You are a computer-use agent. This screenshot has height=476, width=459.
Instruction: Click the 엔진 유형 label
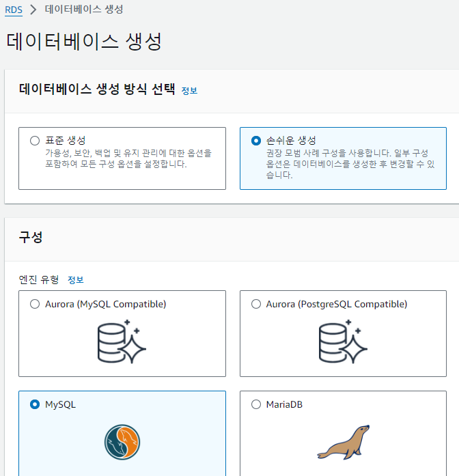tap(38, 279)
